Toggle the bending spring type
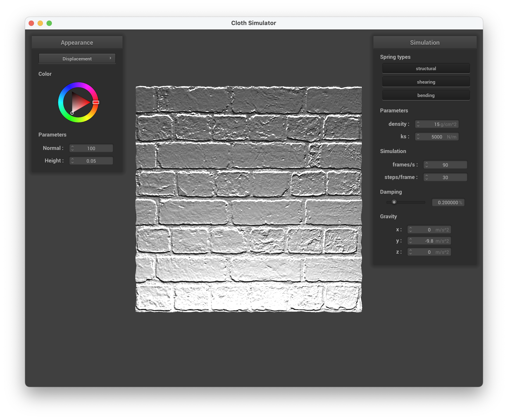The height and width of the screenshot is (420, 508). pyautogui.click(x=426, y=95)
